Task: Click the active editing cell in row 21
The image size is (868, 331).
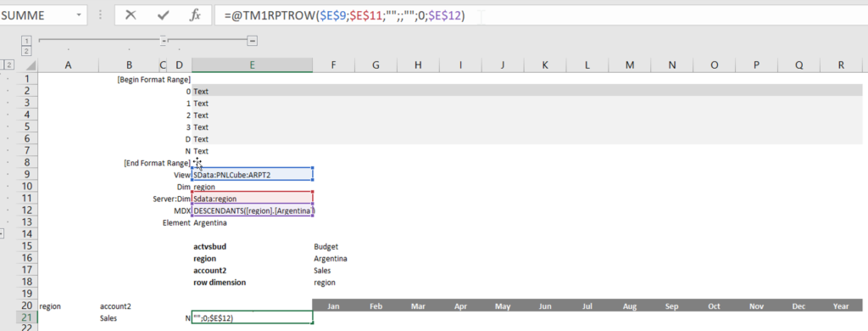Action: point(252,317)
